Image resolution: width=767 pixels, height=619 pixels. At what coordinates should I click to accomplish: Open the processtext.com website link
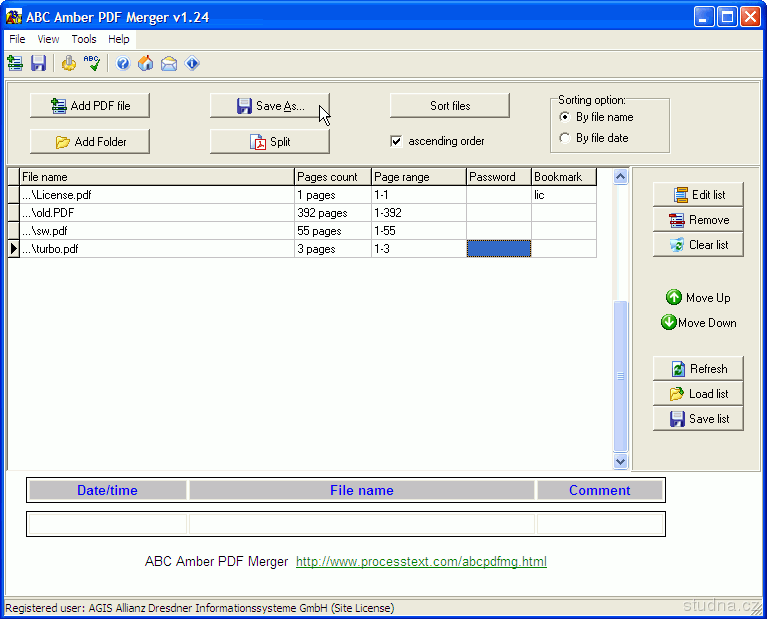[x=421, y=562]
